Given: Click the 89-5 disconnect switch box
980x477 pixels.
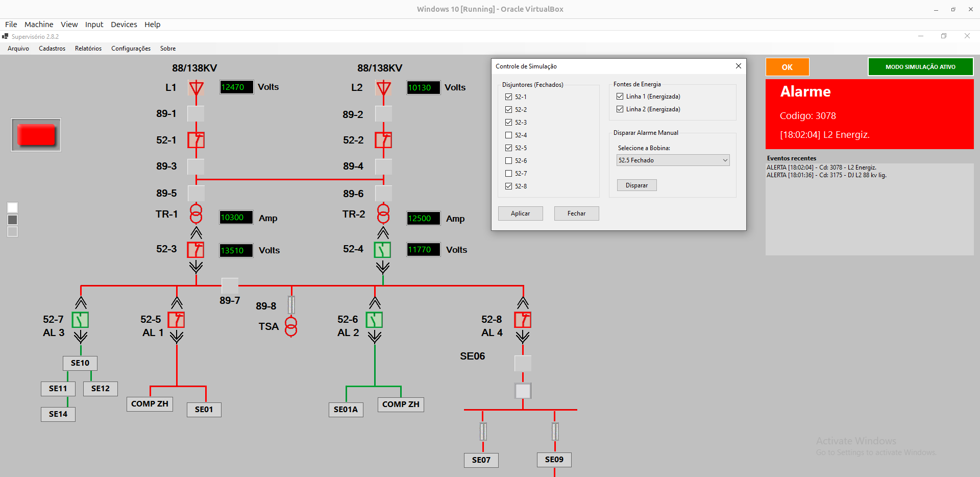Looking at the screenshot, I should tap(197, 193).
